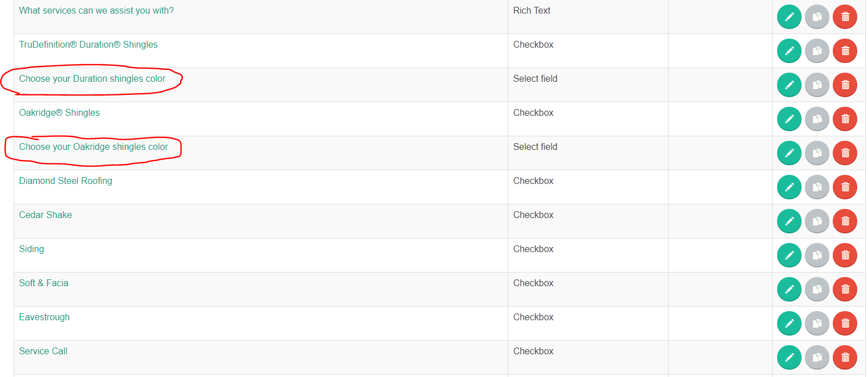Delete the Service Call field
868x377 pixels.
click(845, 358)
